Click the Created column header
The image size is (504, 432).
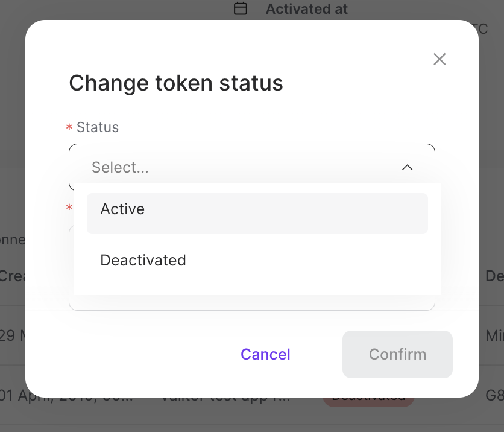tap(13, 276)
